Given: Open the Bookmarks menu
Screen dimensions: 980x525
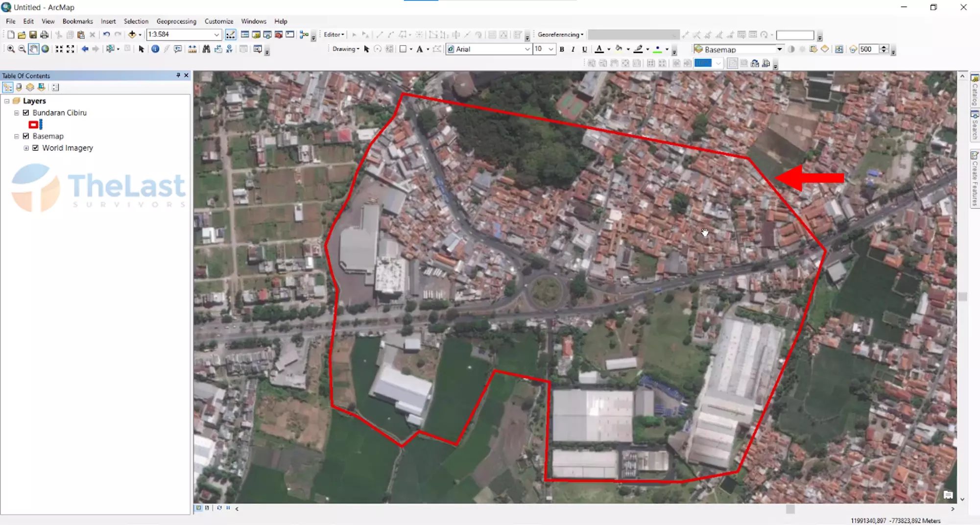Looking at the screenshot, I should tap(77, 22).
